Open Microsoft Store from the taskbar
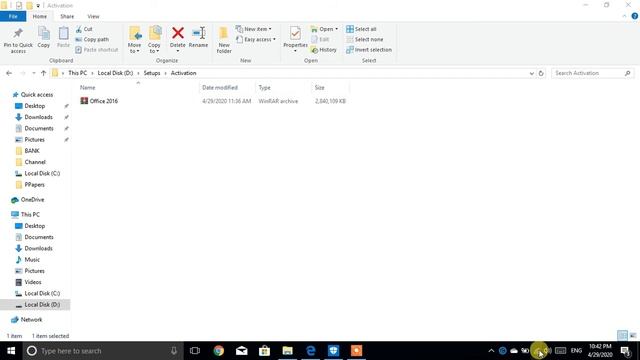This screenshot has height=360, width=640. tap(264, 351)
